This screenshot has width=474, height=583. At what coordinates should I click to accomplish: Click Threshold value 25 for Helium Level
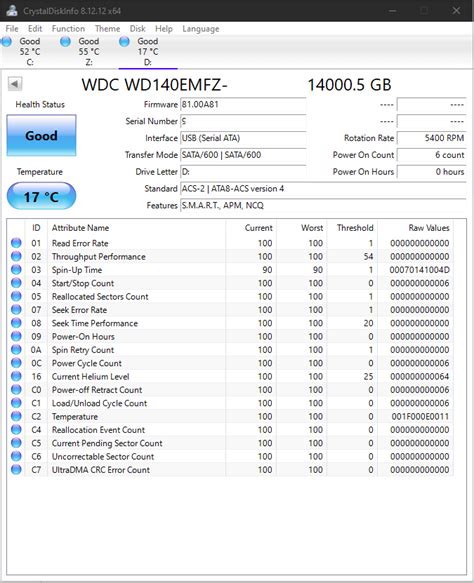(x=368, y=377)
